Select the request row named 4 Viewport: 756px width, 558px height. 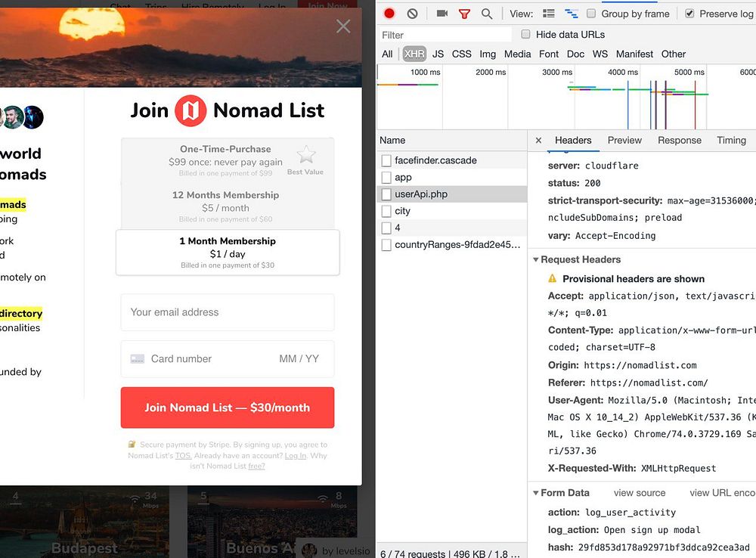point(451,228)
